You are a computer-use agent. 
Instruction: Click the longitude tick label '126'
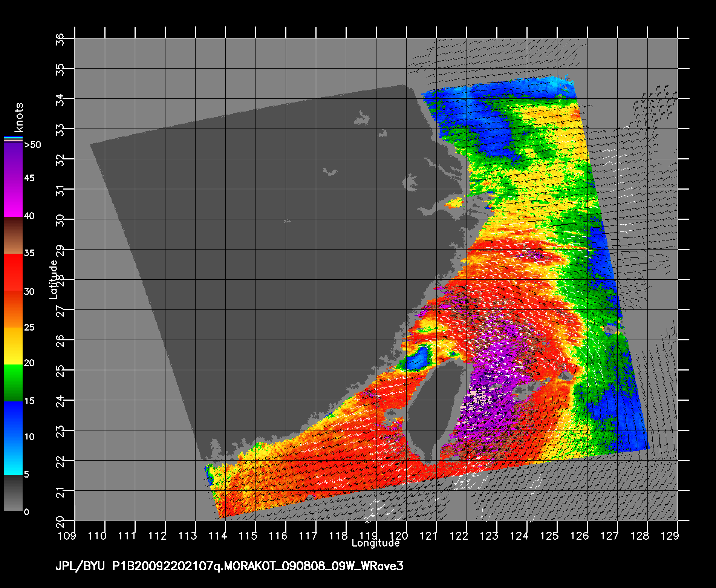[x=580, y=536]
